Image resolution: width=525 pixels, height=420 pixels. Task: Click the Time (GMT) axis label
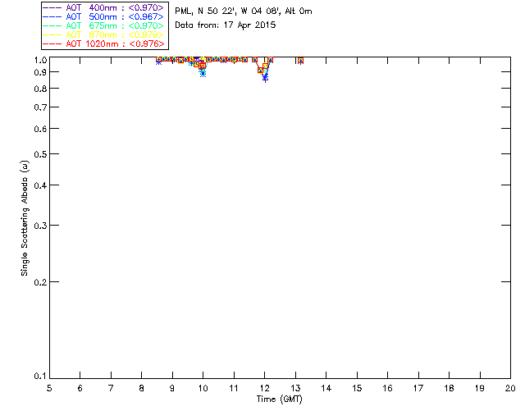click(x=279, y=399)
